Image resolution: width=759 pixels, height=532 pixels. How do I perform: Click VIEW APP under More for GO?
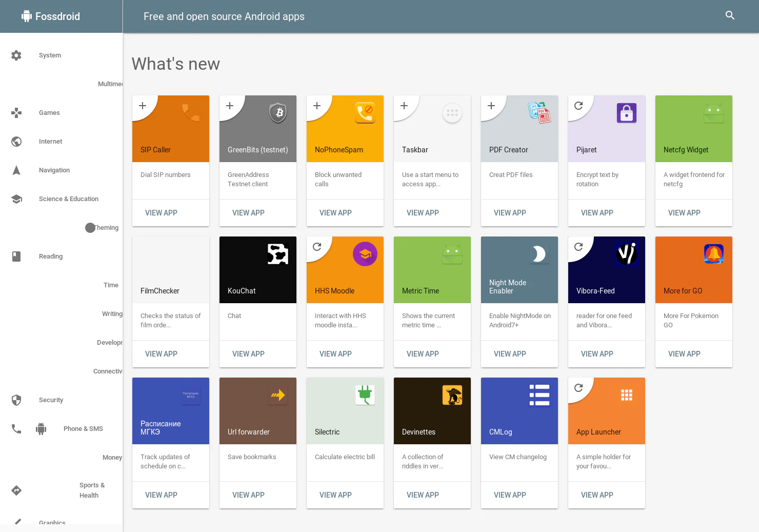(684, 354)
